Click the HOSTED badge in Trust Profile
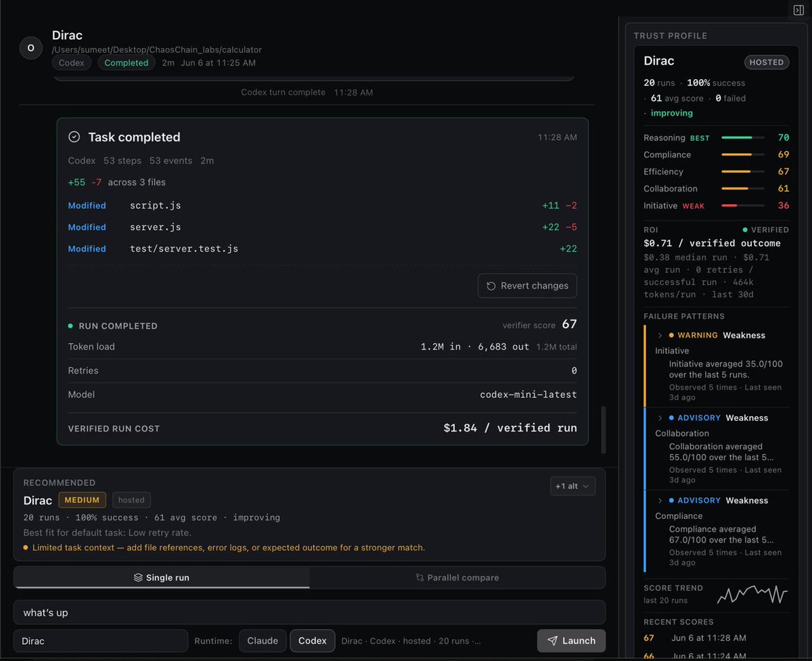The image size is (812, 661). pos(767,62)
